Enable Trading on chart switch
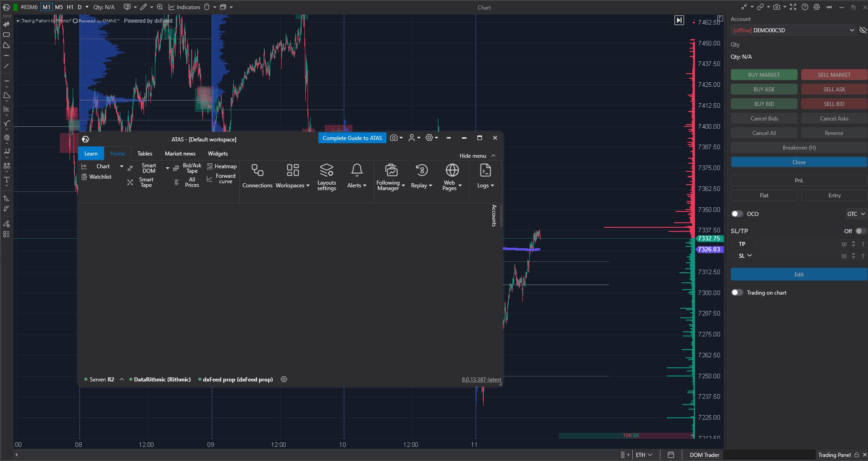This screenshot has height=461, width=868. tap(737, 292)
